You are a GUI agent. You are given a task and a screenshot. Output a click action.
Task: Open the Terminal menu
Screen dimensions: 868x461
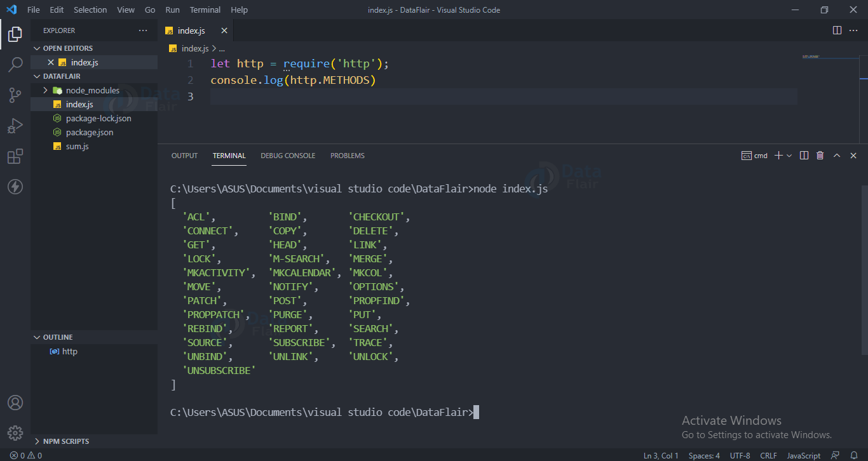point(205,10)
